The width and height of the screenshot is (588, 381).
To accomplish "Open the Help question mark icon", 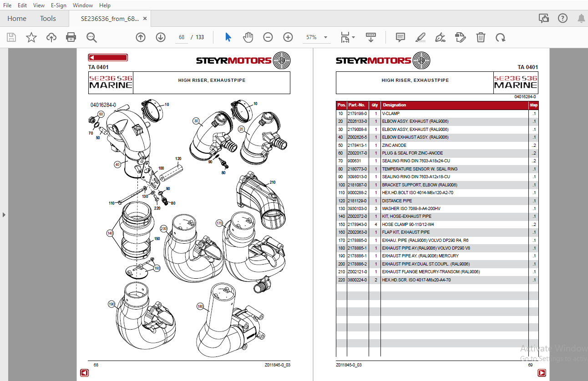I will (x=563, y=18).
